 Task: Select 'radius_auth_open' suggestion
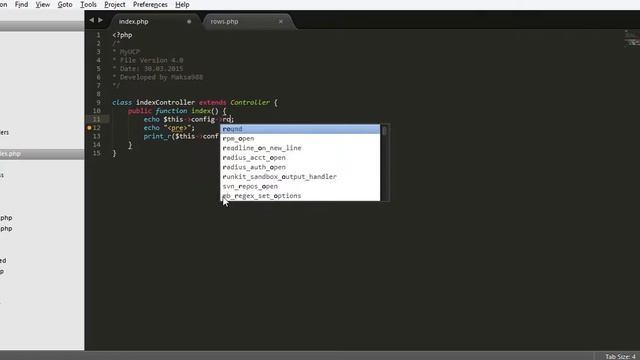pyautogui.click(x=300, y=167)
